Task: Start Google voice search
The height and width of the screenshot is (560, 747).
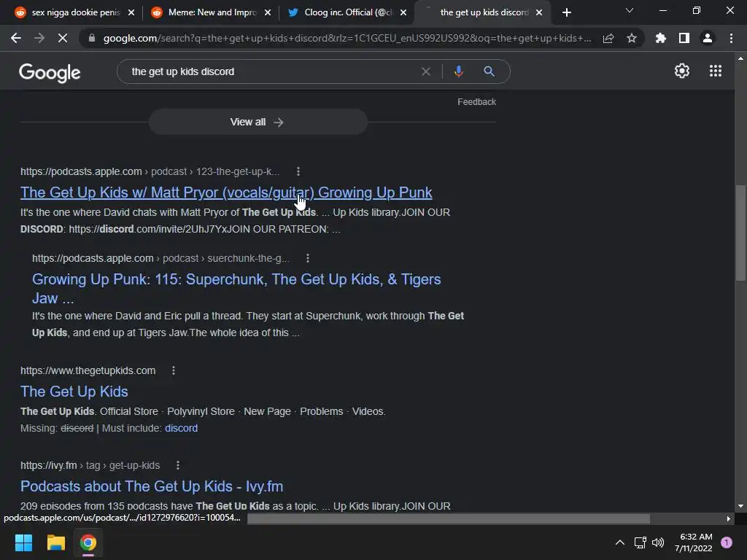Action: (458, 71)
